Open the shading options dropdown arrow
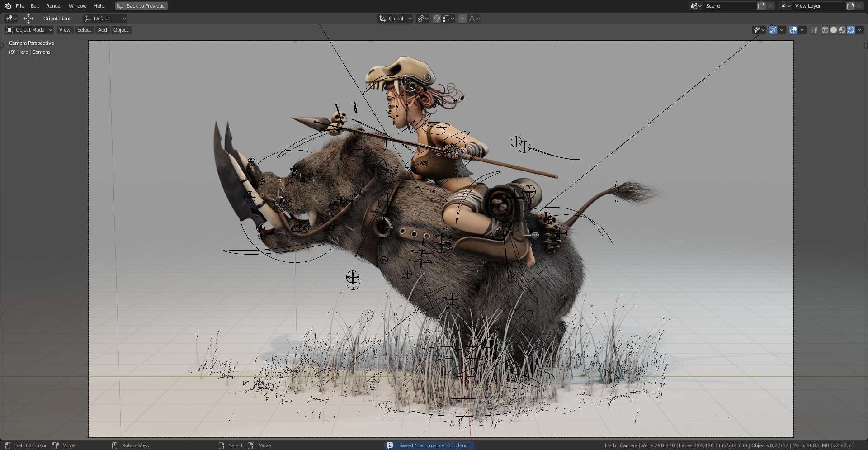Screen dimensions: 868x450 coord(859,30)
